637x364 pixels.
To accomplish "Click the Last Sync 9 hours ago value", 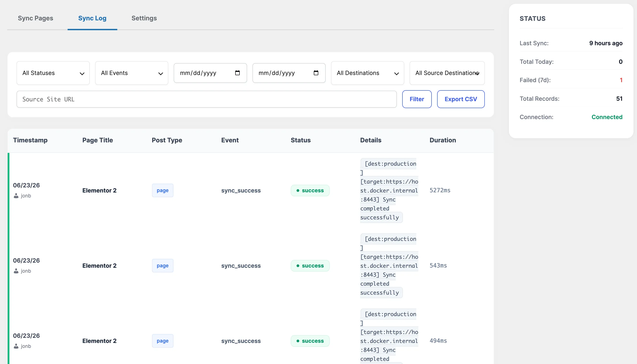I will click(606, 43).
